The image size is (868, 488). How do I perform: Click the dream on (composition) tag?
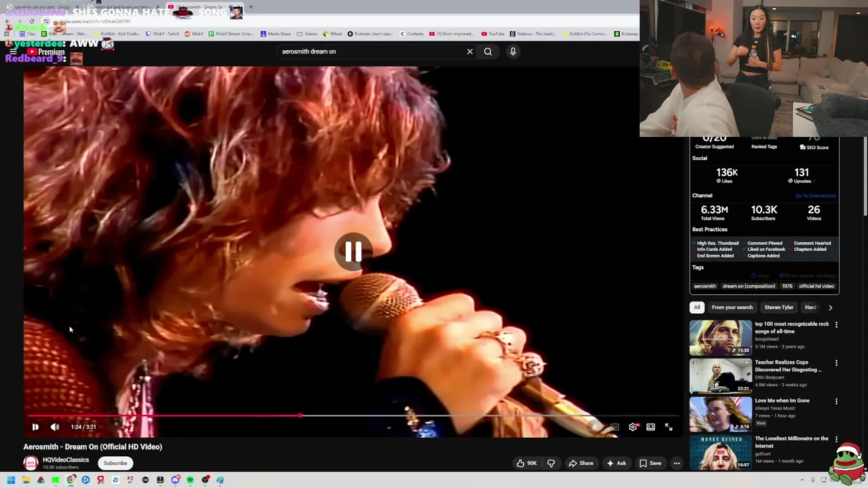coord(749,286)
